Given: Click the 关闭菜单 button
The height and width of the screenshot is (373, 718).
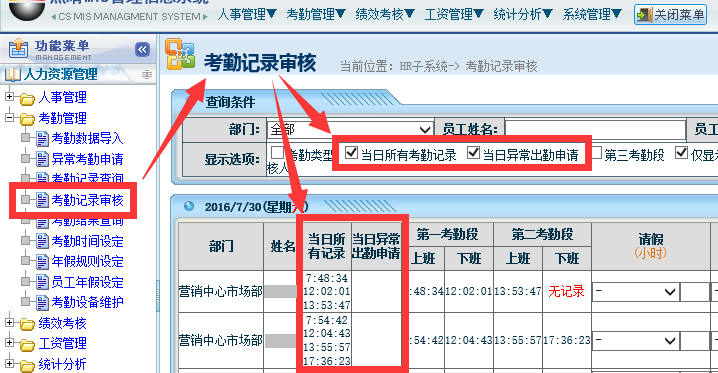Looking at the screenshot, I should [670, 15].
